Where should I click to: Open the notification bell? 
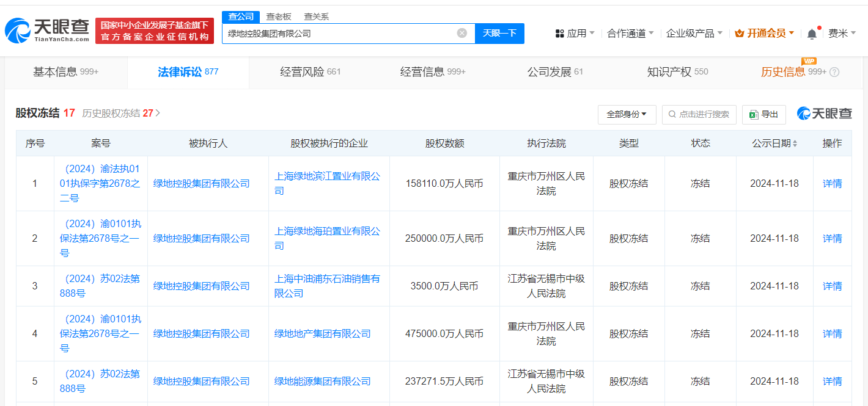[x=812, y=34]
